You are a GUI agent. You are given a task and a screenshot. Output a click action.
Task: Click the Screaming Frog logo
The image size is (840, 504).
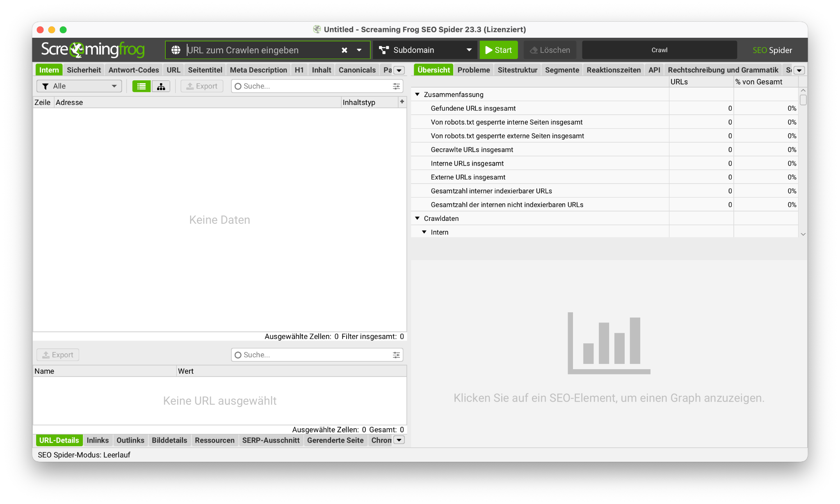(93, 50)
